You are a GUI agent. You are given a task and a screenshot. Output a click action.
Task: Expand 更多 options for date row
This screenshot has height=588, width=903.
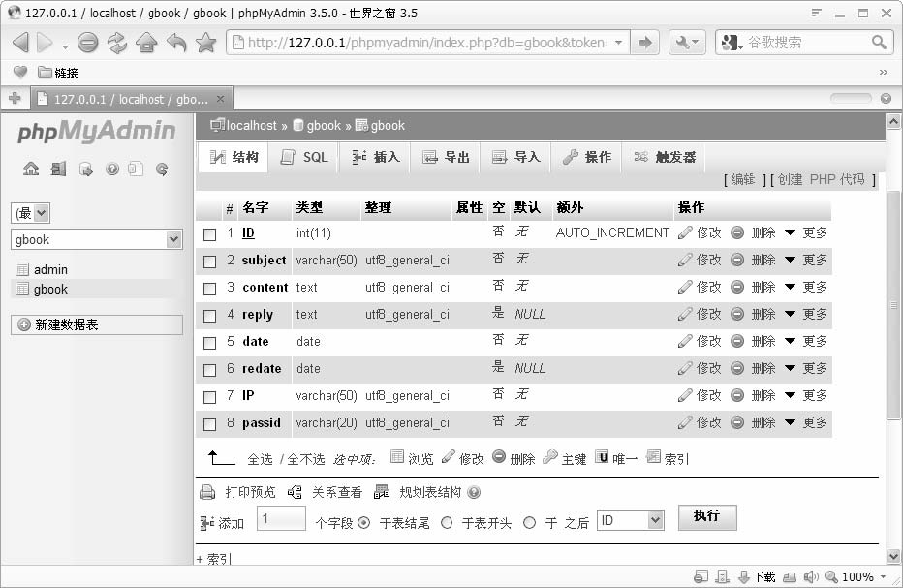click(807, 341)
